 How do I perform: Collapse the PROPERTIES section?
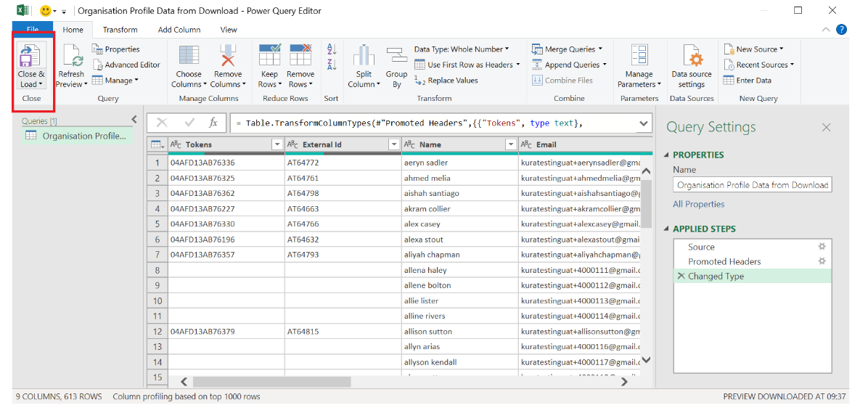pos(666,155)
